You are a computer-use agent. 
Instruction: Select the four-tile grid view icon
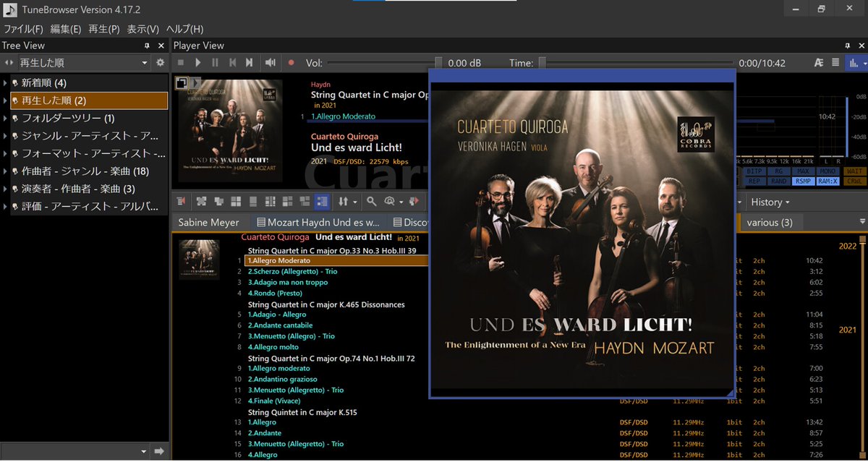pyautogui.click(x=236, y=201)
